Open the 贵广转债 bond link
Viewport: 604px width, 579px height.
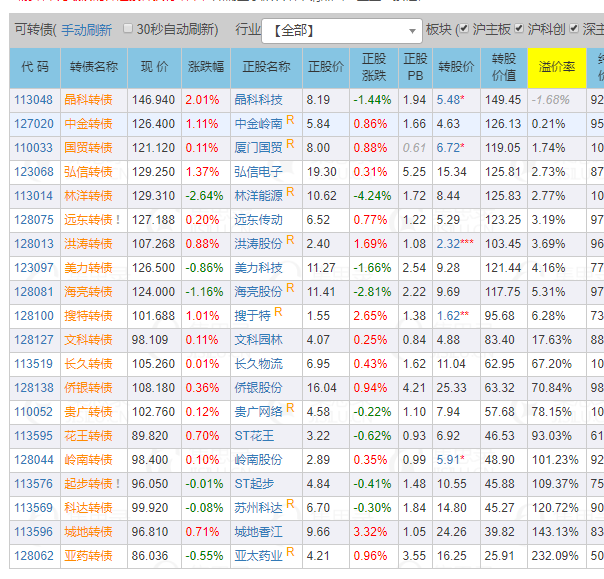tap(88, 412)
